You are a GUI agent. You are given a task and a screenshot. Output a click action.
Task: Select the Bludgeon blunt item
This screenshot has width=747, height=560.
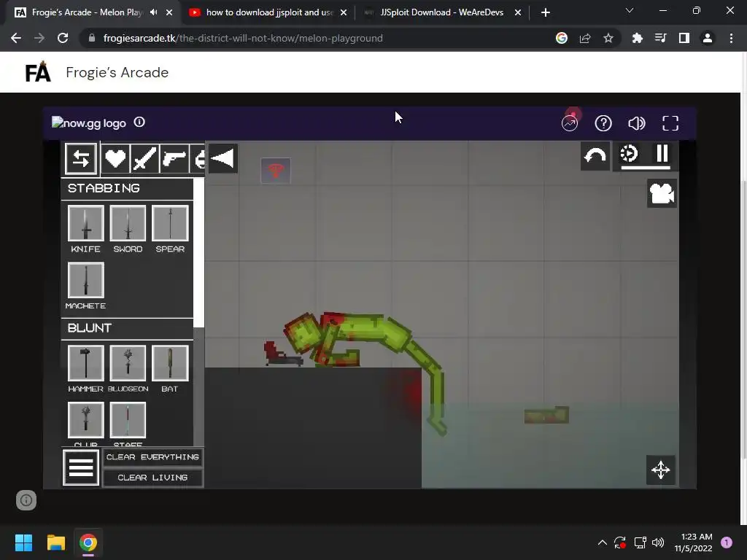pyautogui.click(x=128, y=363)
